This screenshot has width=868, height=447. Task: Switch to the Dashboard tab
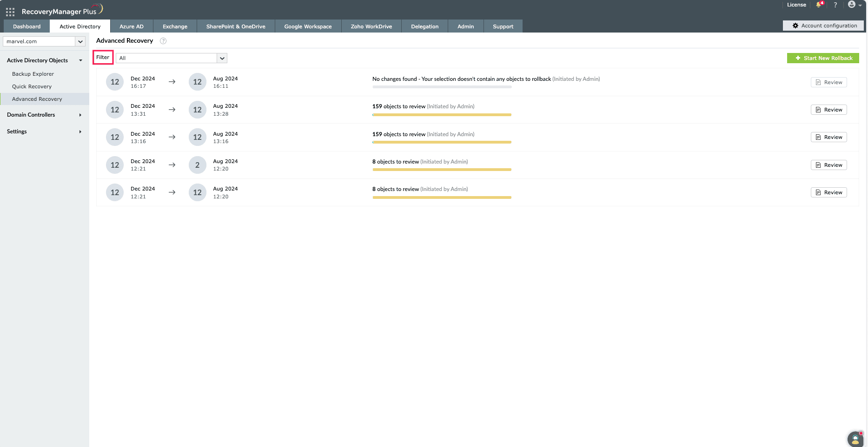(27, 26)
